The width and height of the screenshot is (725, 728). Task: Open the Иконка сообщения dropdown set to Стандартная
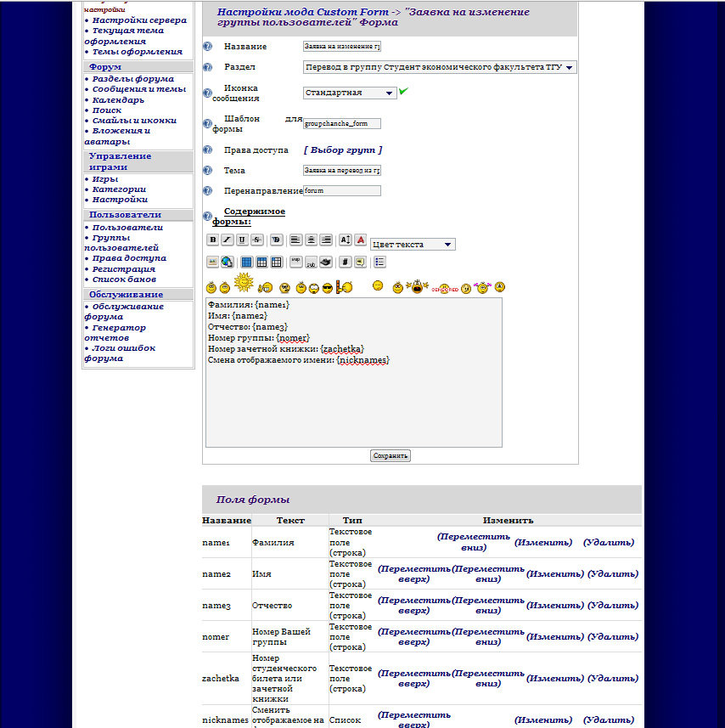click(x=350, y=93)
